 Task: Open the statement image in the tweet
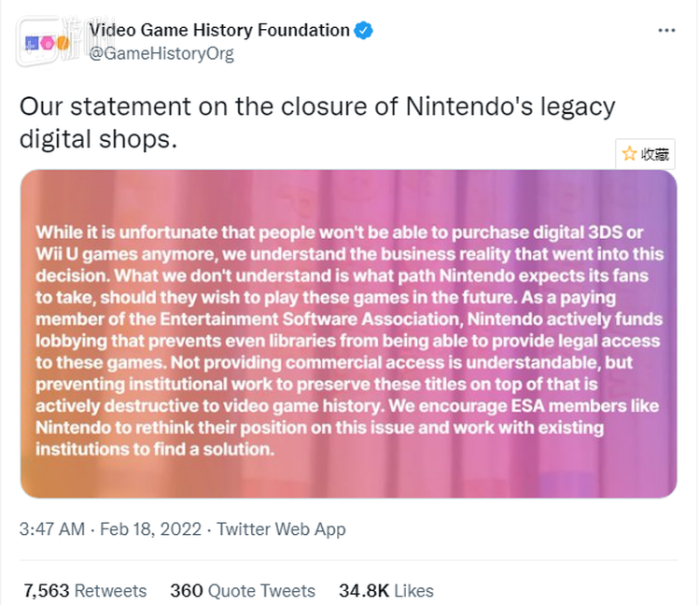348,333
